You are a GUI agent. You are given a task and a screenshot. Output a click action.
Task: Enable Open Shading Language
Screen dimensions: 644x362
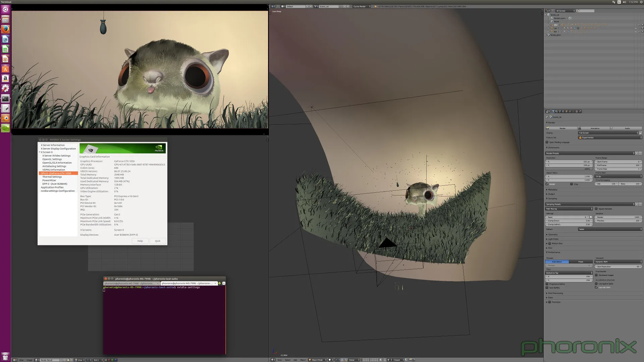pyautogui.click(x=547, y=142)
